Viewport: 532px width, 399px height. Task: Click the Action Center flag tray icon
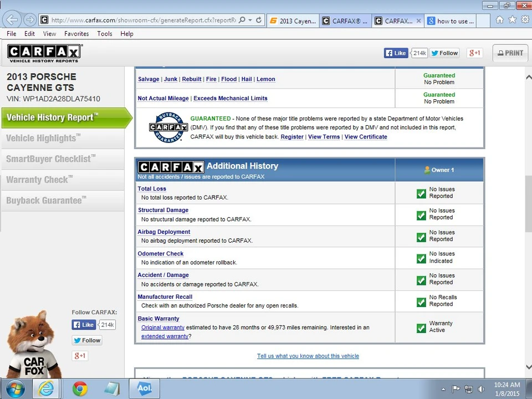[x=456, y=389]
